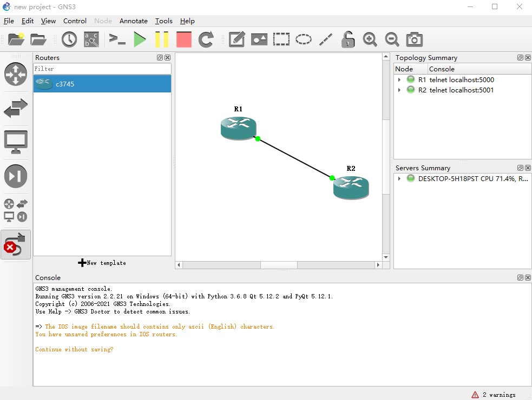Float the Topology Summary panel
Image resolution: width=532 pixels, height=400 pixels.
click(520, 58)
